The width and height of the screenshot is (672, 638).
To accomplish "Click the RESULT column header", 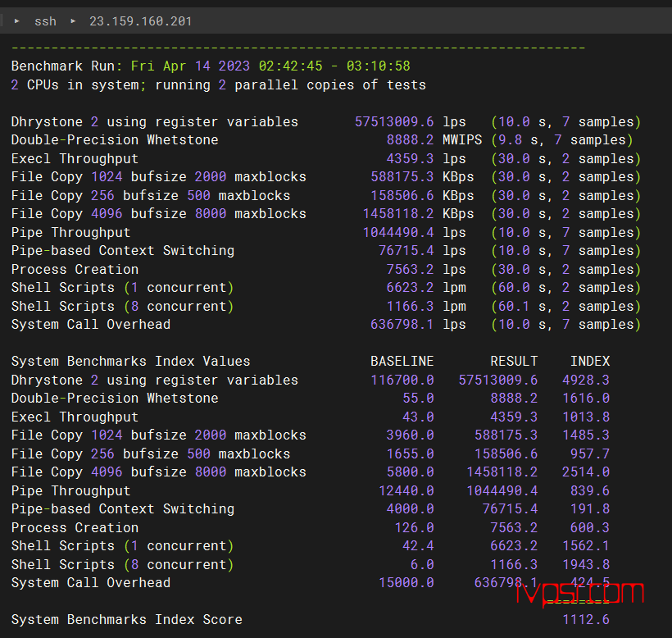I will 514,361.
